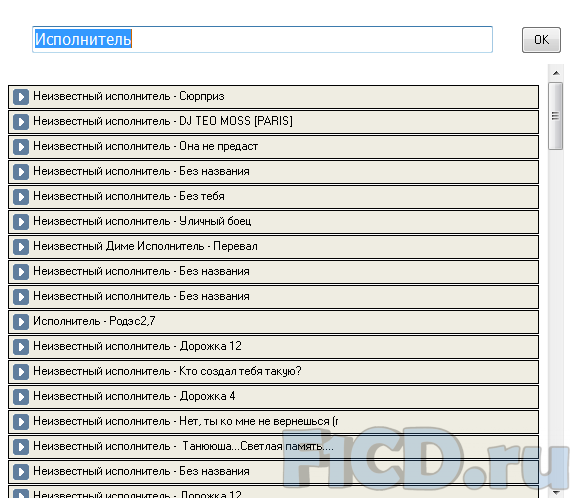
Task: Confirm search with the OK button
Action: [x=541, y=40]
